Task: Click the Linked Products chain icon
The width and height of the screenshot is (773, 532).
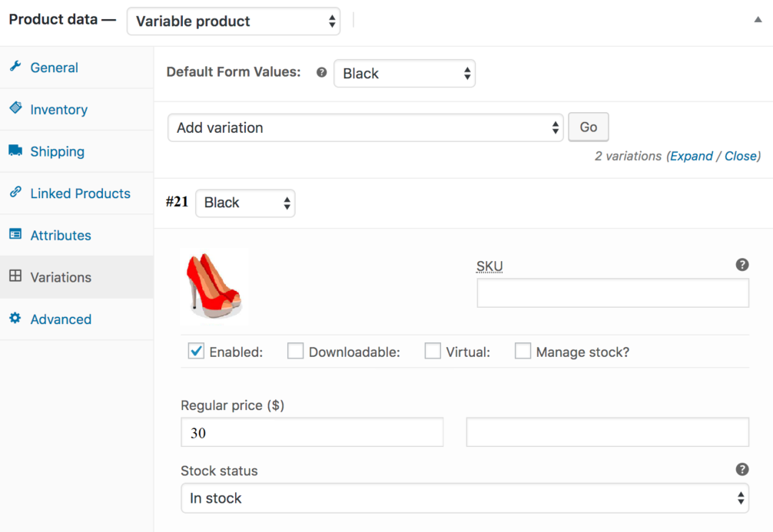Action: tap(16, 193)
